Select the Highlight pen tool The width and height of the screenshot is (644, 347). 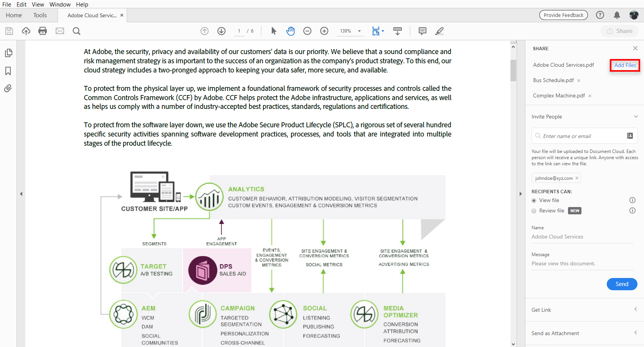coord(439,31)
